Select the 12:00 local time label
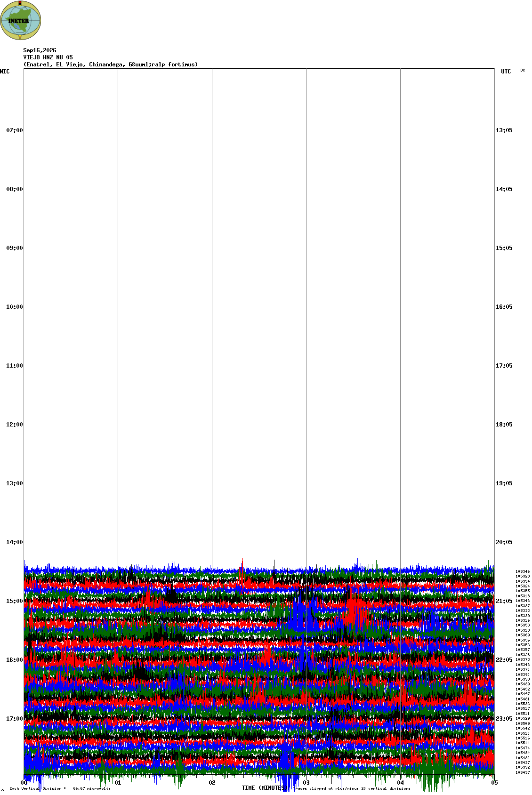Image resolution: width=532 pixels, height=795 pixels. [x=14, y=425]
